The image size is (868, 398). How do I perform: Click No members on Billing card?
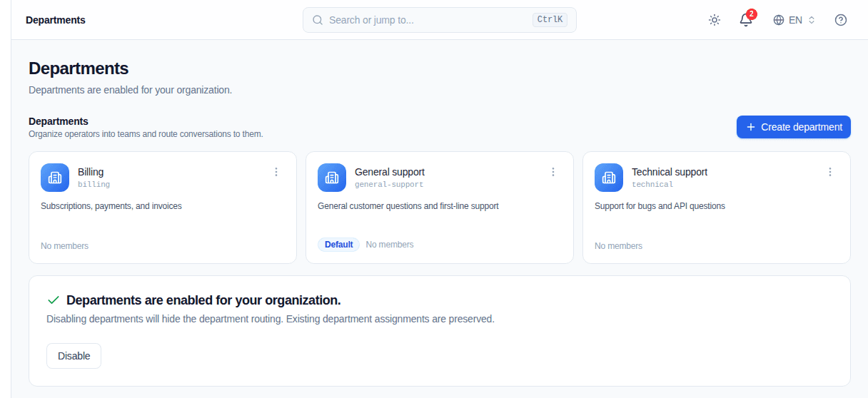click(64, 246)
